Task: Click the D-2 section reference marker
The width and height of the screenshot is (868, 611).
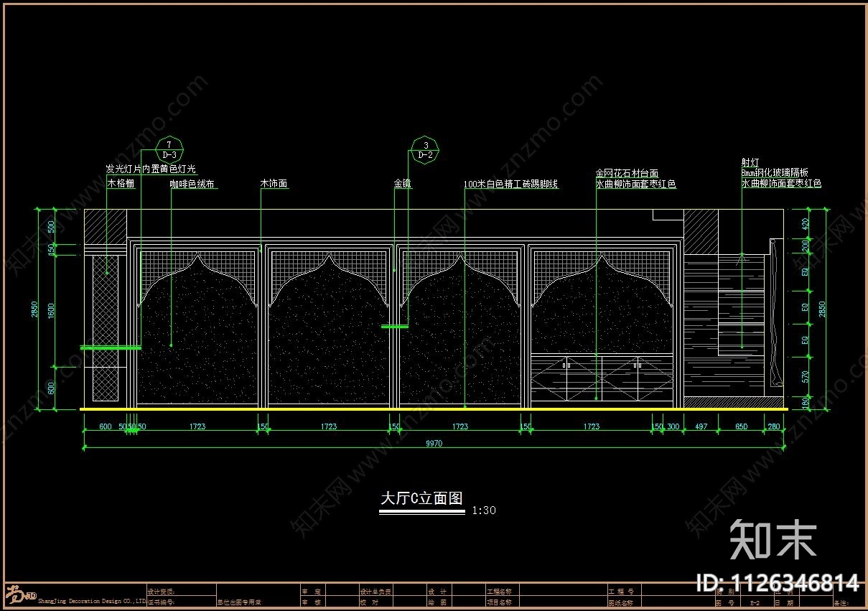Action: tap(425, 150)
